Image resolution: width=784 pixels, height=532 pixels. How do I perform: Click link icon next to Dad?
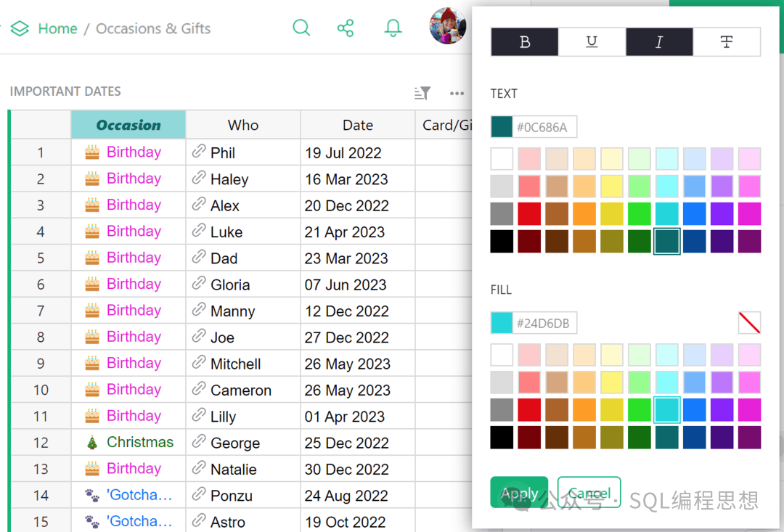click(x=199, y=256)
